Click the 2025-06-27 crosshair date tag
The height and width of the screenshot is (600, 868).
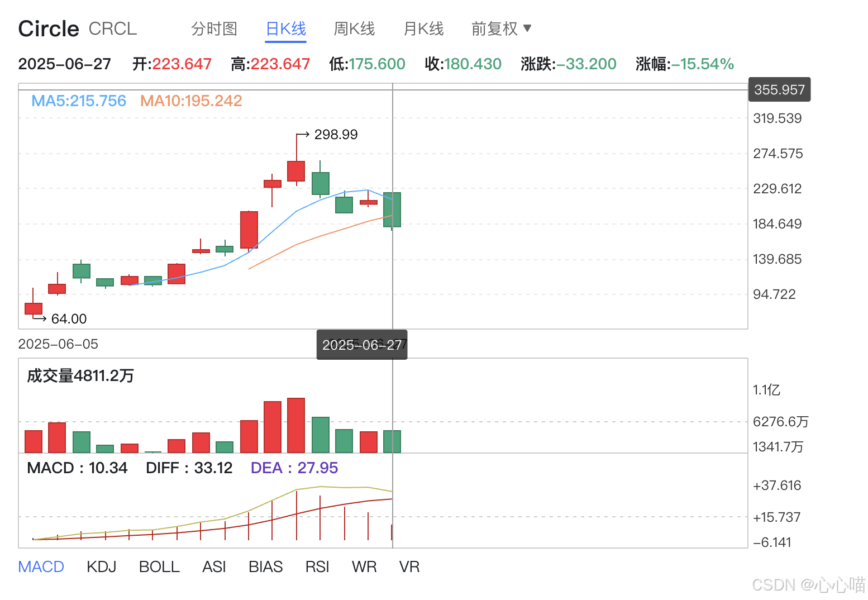coord(362,345)
